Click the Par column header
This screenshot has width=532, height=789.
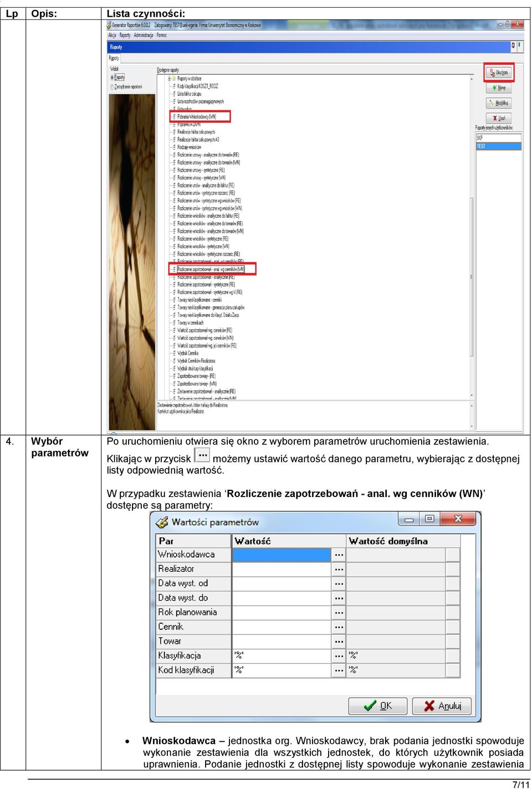193,541
